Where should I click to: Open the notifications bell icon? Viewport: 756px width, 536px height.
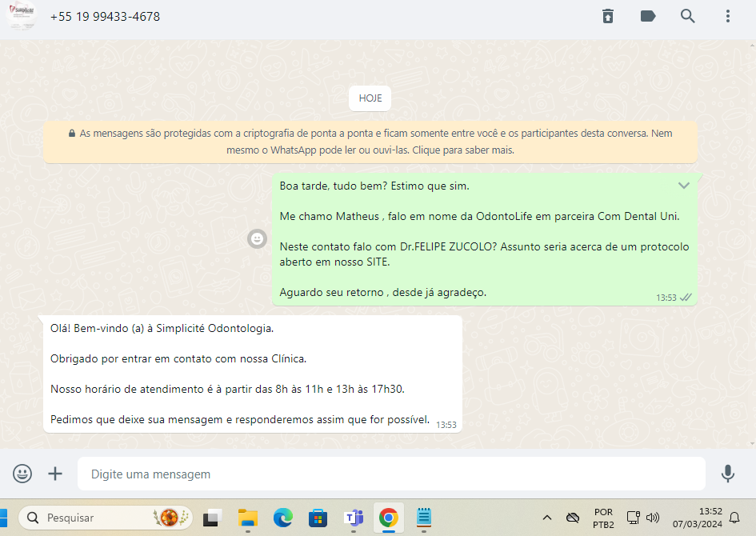pyautogui.click(x=734, y=518)
